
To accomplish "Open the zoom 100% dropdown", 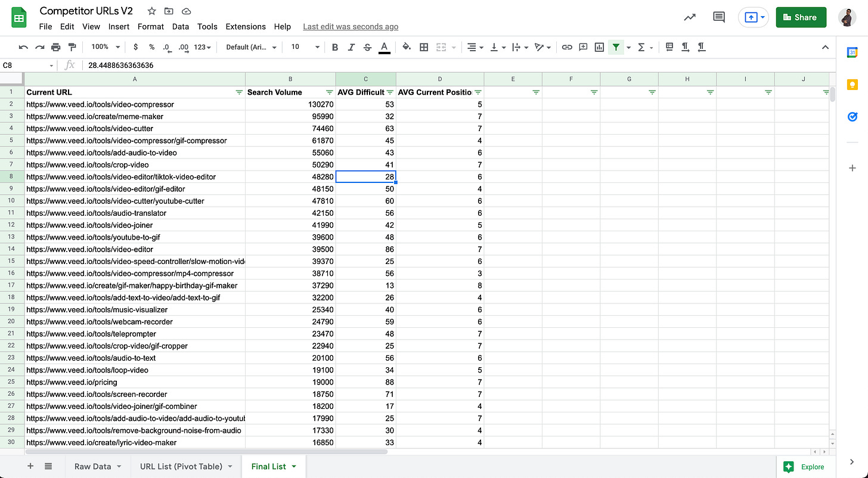I will click(x=106, y=47).
